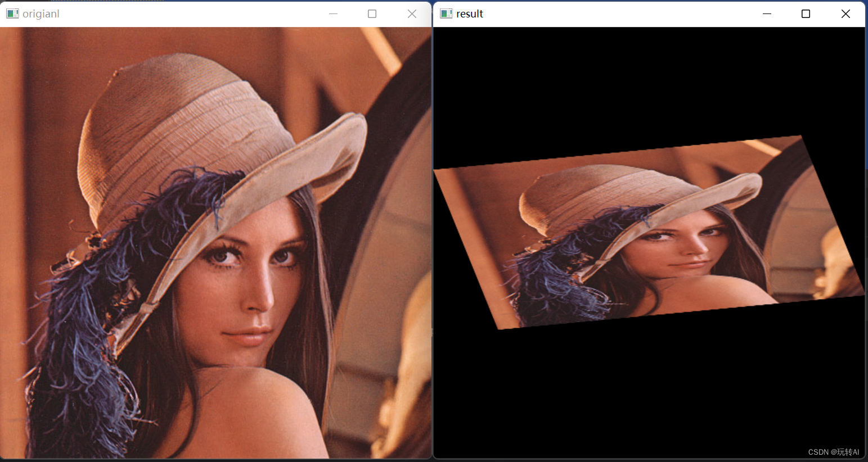868x462 pixels.
Task: Click the warped Lena image in result window
Action: pos(649,232)
